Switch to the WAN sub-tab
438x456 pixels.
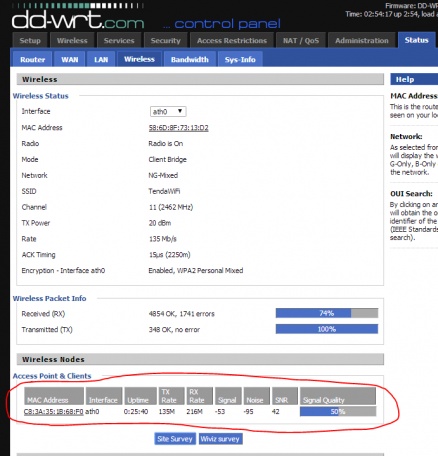tap(70, 59)
